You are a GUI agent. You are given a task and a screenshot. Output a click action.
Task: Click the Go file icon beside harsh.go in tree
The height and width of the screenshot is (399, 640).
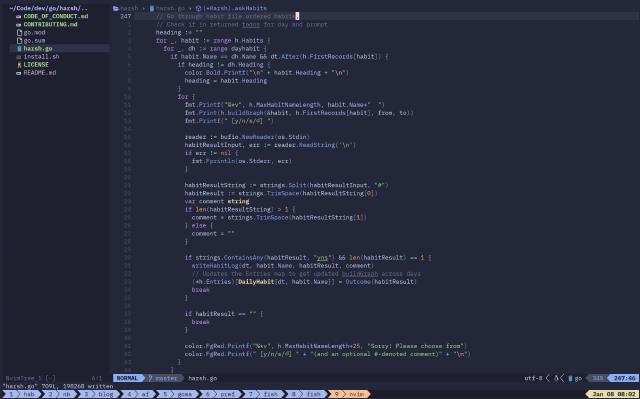pos(19,49)
